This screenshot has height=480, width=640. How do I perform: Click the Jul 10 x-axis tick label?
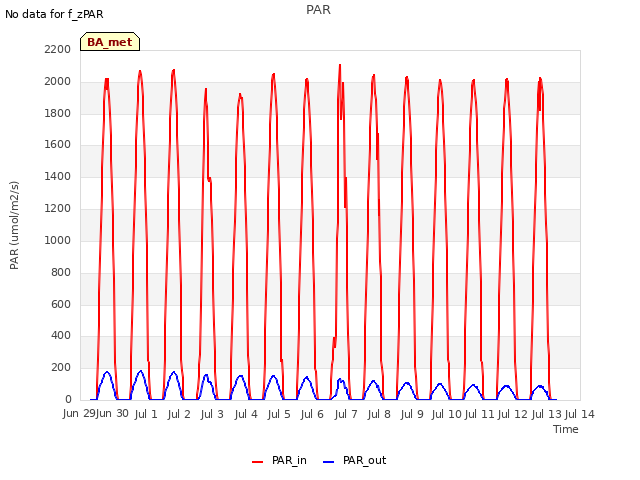(447, 414)
